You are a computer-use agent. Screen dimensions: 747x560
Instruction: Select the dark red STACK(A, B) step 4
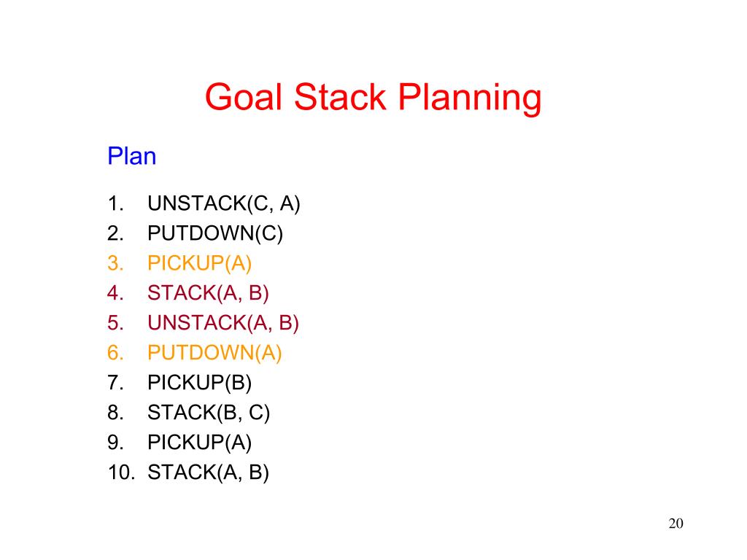[x=208, y=293]
